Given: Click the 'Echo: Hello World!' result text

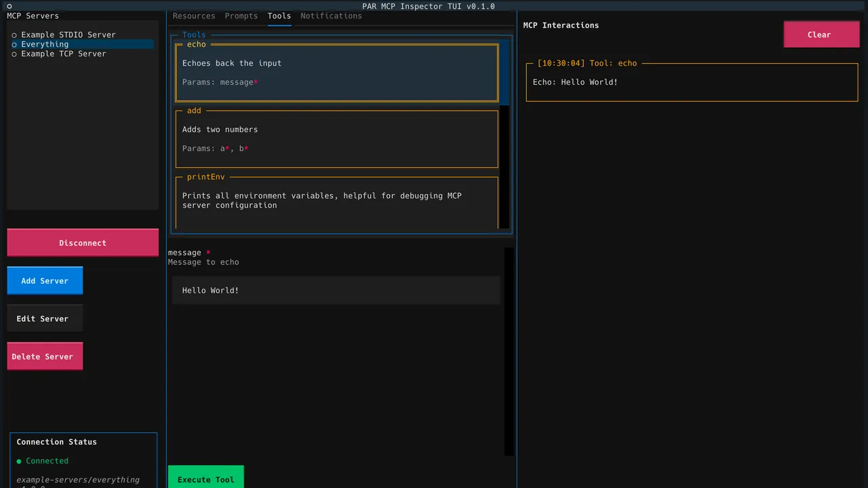Looking at the screenshot, I should point(575,82).
